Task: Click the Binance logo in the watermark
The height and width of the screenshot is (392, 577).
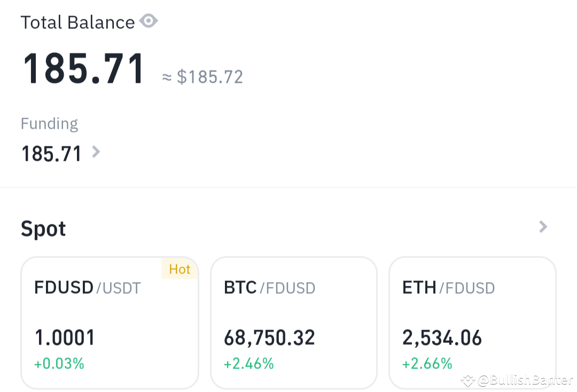Action: (x=467, y=381)
